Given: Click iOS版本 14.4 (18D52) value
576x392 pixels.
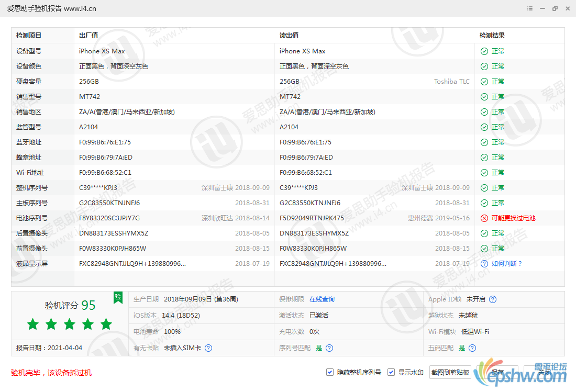Looking at the screenshot, I should 181,316.
